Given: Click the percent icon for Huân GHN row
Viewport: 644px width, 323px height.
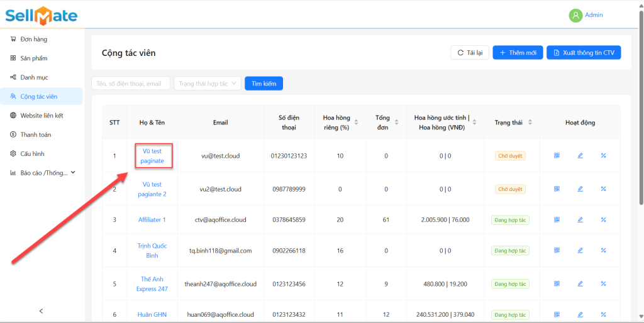Looking at the screenshot, I should [603, 314].
